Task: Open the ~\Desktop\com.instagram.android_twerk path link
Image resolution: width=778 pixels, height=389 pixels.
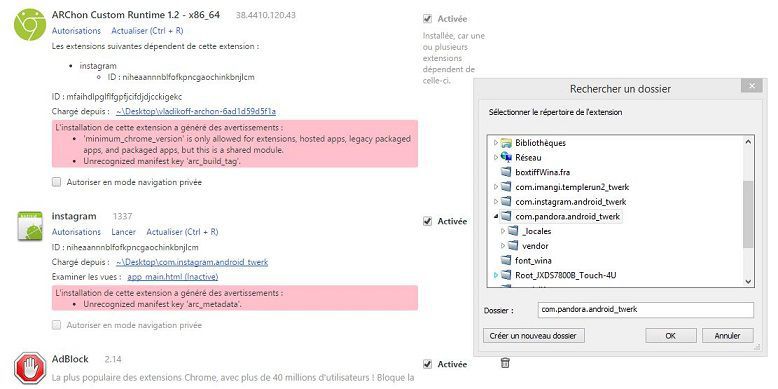Action: [x=192, y=262]
